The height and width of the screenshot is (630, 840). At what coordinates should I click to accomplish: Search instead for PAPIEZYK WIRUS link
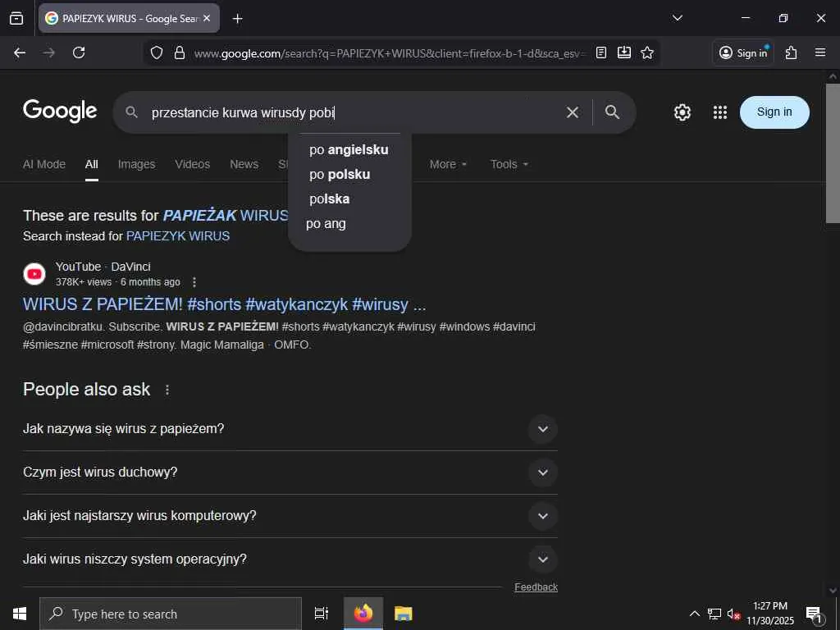coord(178,236)
